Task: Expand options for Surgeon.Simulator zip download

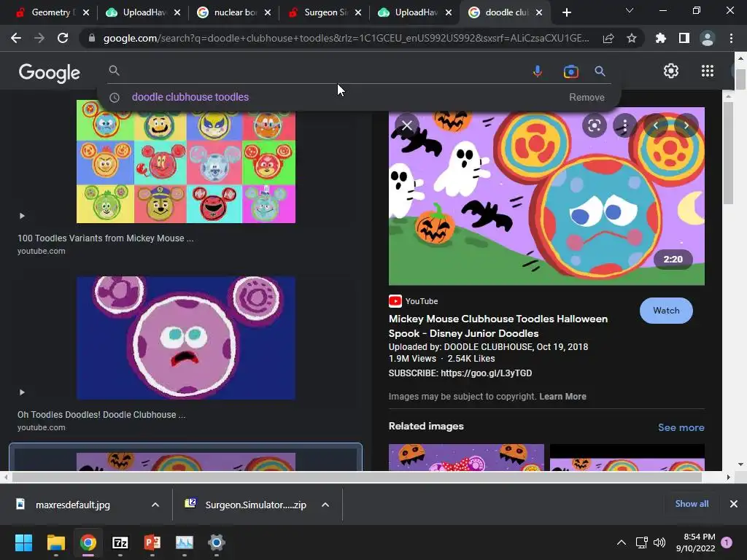Action: pos(325,505)
